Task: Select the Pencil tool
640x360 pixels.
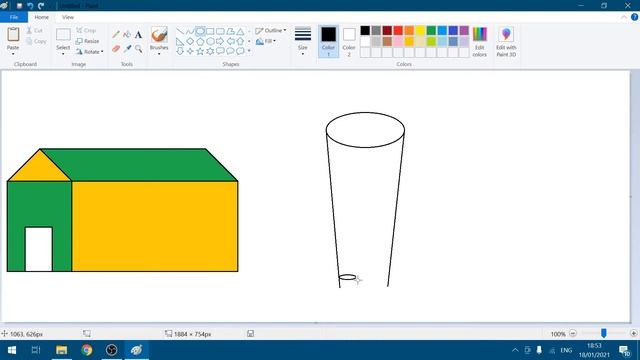Action: point(116,35)
